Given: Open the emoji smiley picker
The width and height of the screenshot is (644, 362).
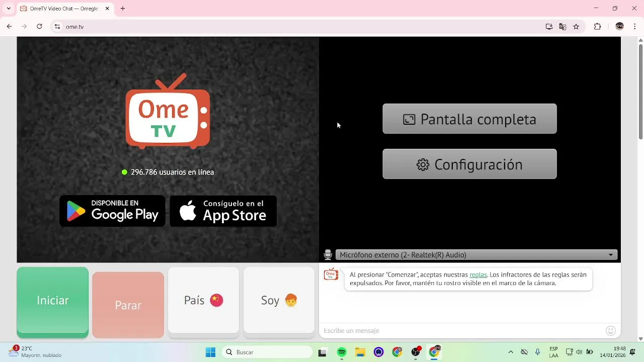Looking at the screenshot, I should 611,330.
